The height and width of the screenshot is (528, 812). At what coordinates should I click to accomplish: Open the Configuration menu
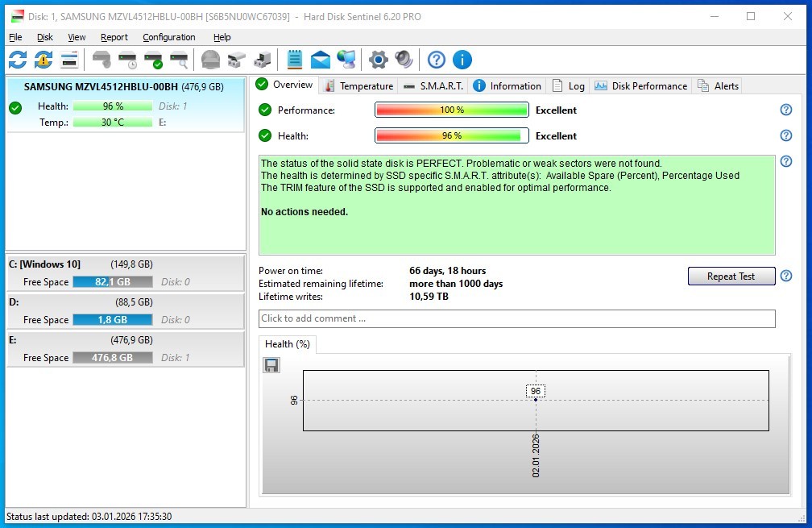coord(169,37)
